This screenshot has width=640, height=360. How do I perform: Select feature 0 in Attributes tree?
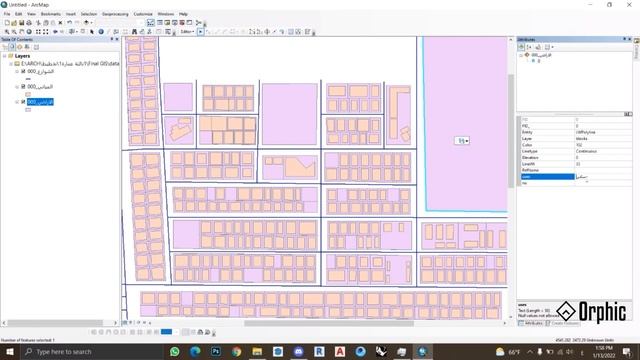point(539,61)
